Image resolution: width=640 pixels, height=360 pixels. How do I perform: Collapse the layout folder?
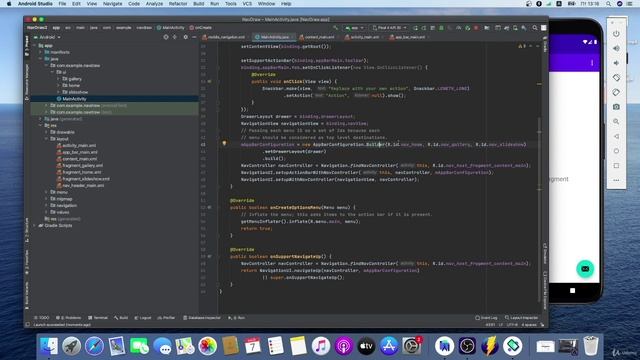coord(47,139)
